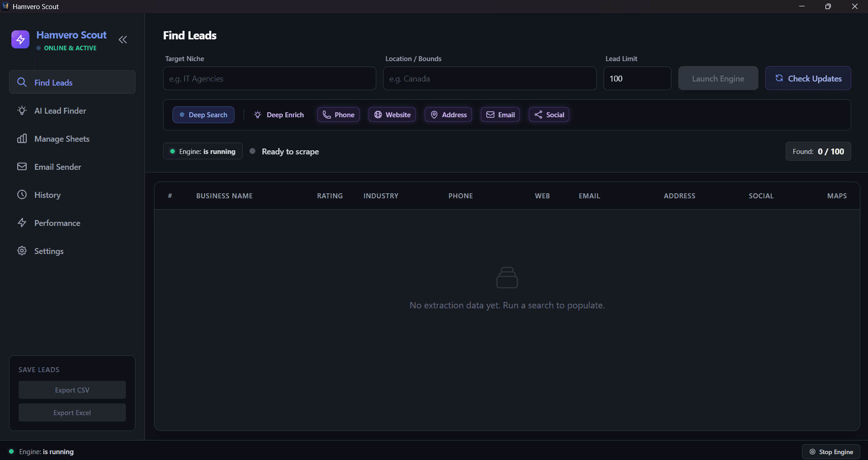This screenshot has height=460, width=868.
Task: Click the Performance bolt icon in the sidebar
Action: [22, 223]
